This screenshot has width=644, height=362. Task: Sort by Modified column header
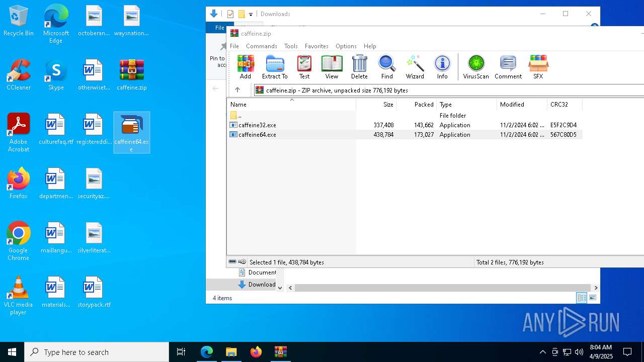pyautogui.click(x=522, y=105)
